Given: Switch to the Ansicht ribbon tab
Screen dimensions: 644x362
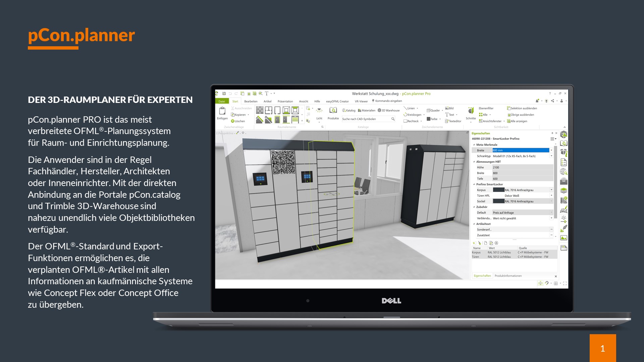Looking at the screenshot, I should (x=304, y=101).
